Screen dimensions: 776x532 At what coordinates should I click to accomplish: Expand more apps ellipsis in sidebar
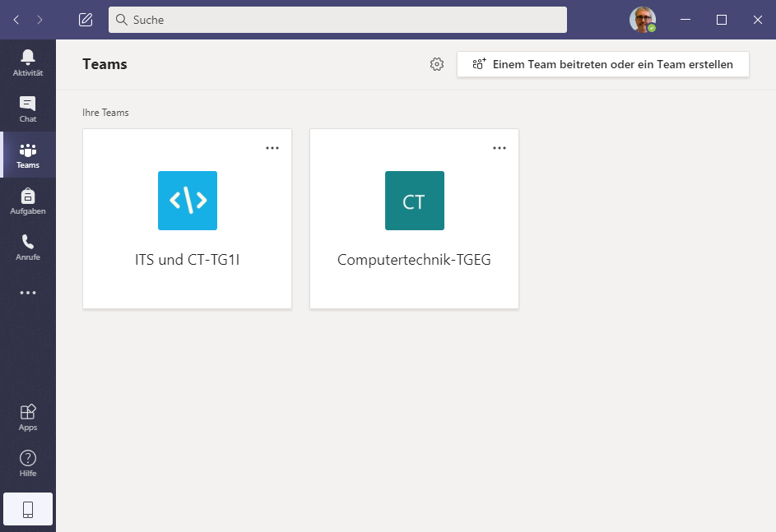pos(28,293)
